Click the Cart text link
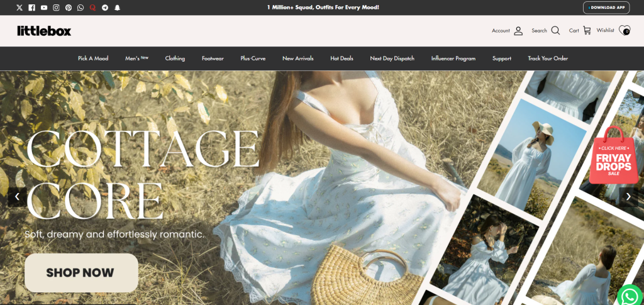Screen dimensions: 644x305 pos(574,31)
